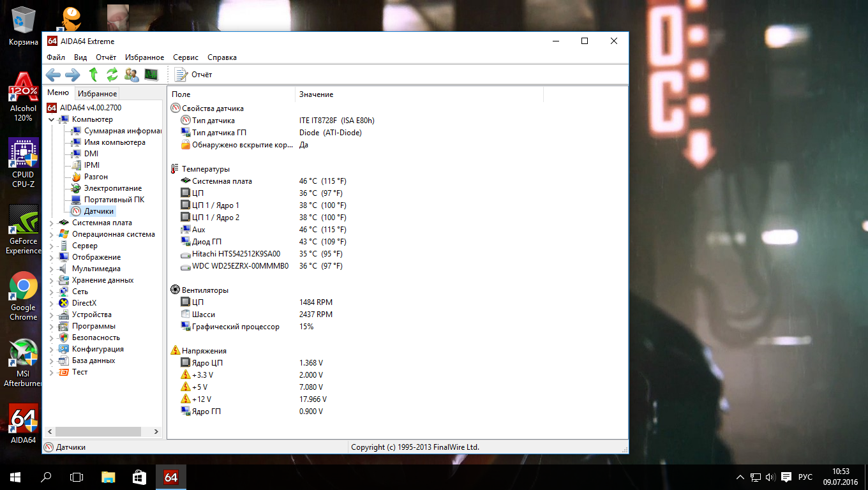This screenshot has height=490, width=868.
Task: Open the Вид menu
Action: point(80,57)
